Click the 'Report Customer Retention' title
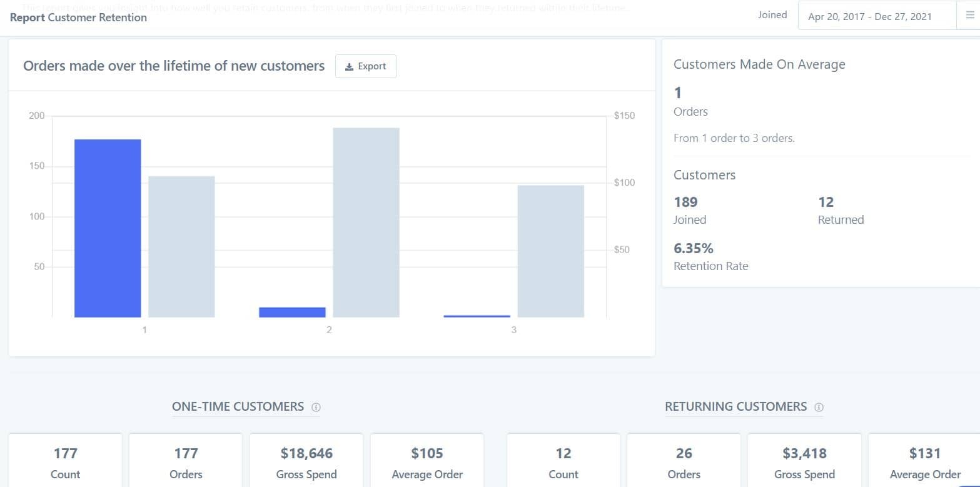 tap(78, 18)
